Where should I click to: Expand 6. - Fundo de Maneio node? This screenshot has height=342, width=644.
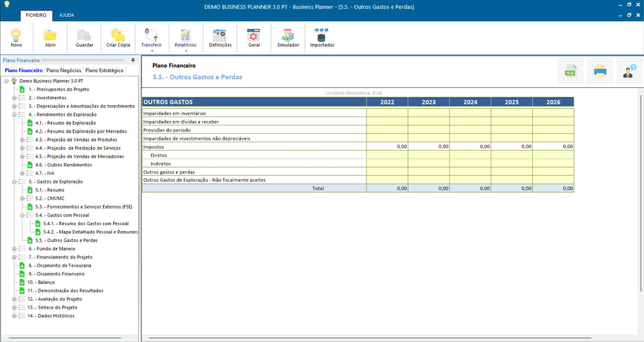14,249
